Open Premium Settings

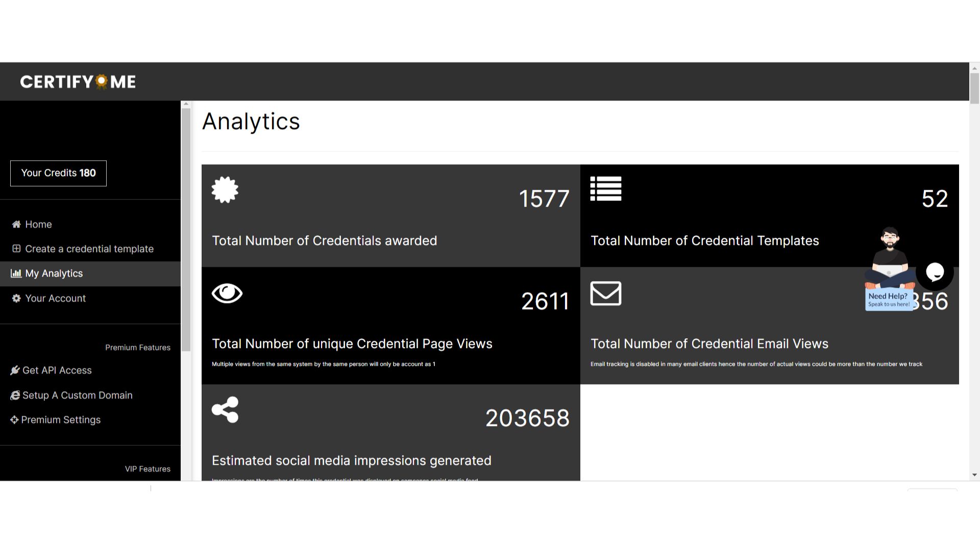[61, 420]
